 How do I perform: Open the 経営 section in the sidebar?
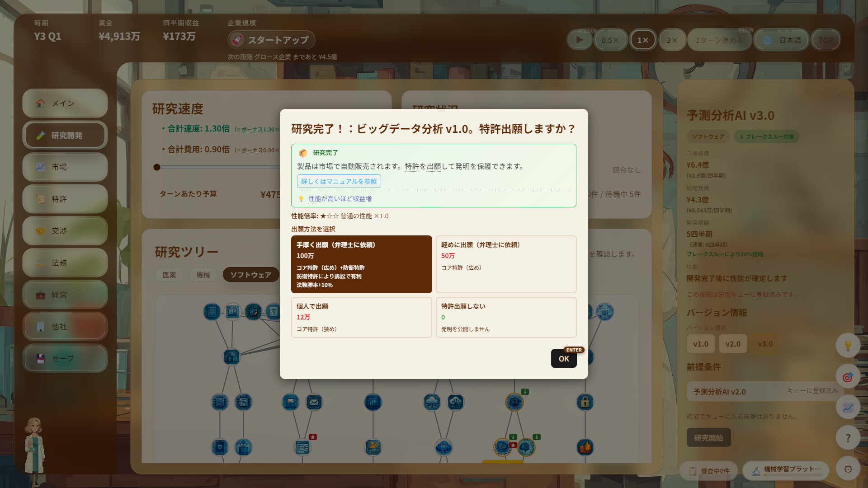tap(65, 295)
